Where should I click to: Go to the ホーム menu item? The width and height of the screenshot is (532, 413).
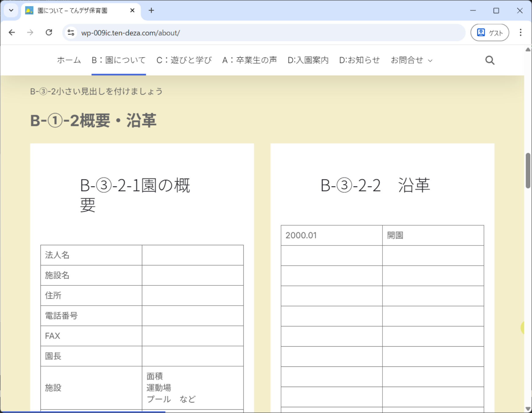click(x=69, y=60)
